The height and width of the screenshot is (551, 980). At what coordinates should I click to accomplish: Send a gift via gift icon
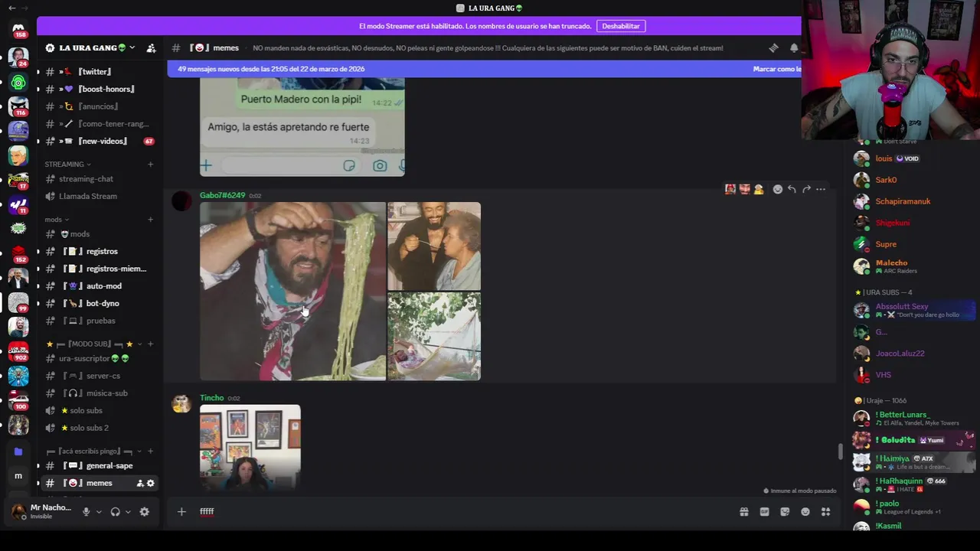tap(743, 512)
